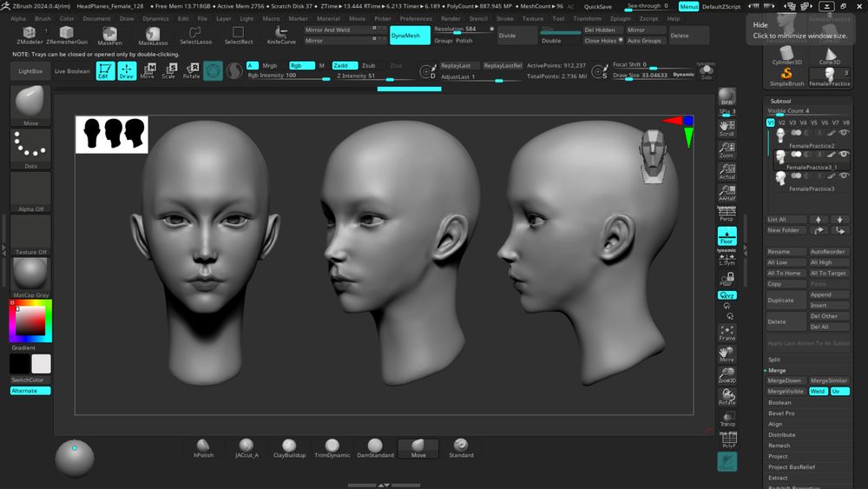Image resolution: width=868 pixels, height=489 pixels.
Task: Activate Draw mode icon
Action: pos(127,71)
